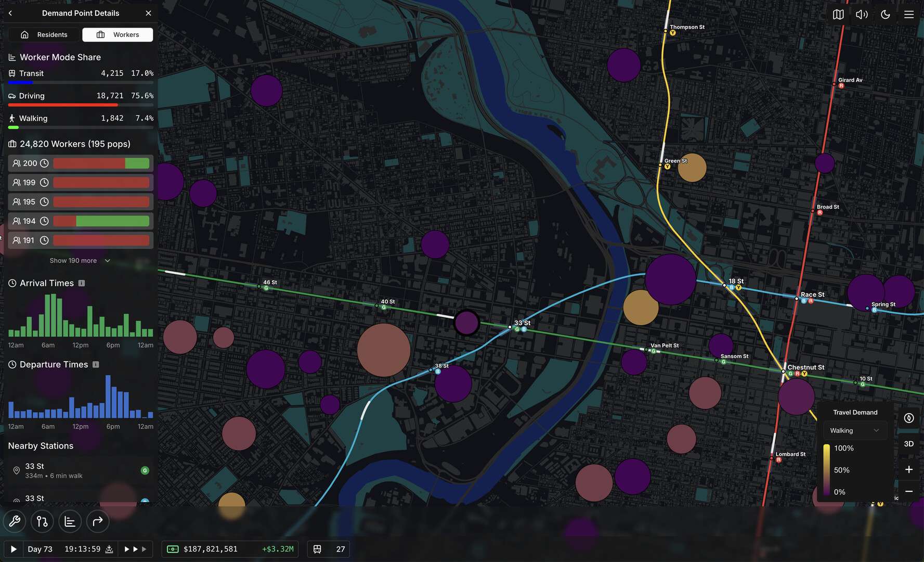Open the hamburger menu
This screenshot has width=924, height=562.
click(x=909, y=15)
